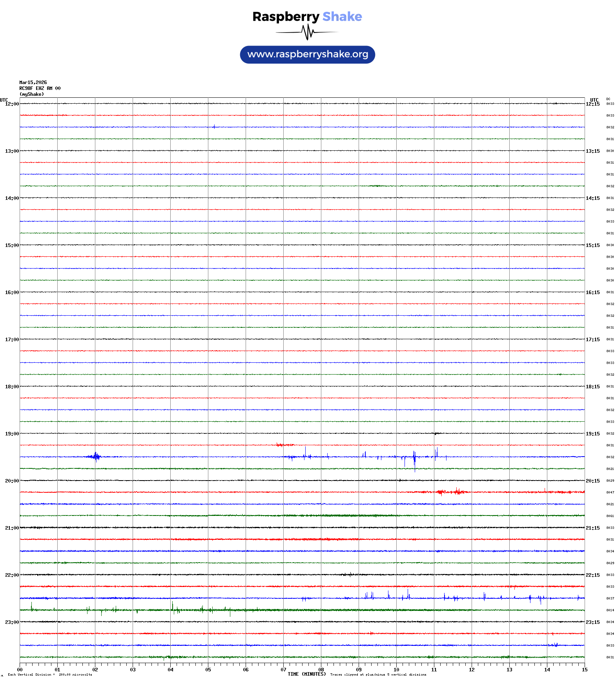
Task: Click the 22:15 time label on right axis
Action: pos(592,575)
